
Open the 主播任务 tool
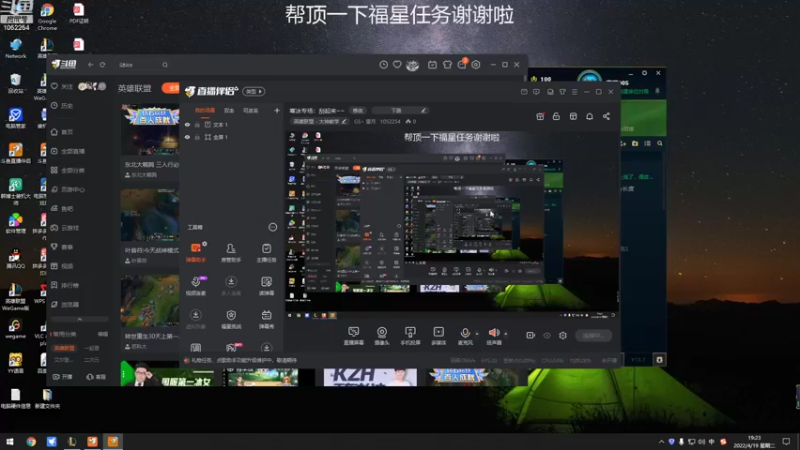pos(266,253)
